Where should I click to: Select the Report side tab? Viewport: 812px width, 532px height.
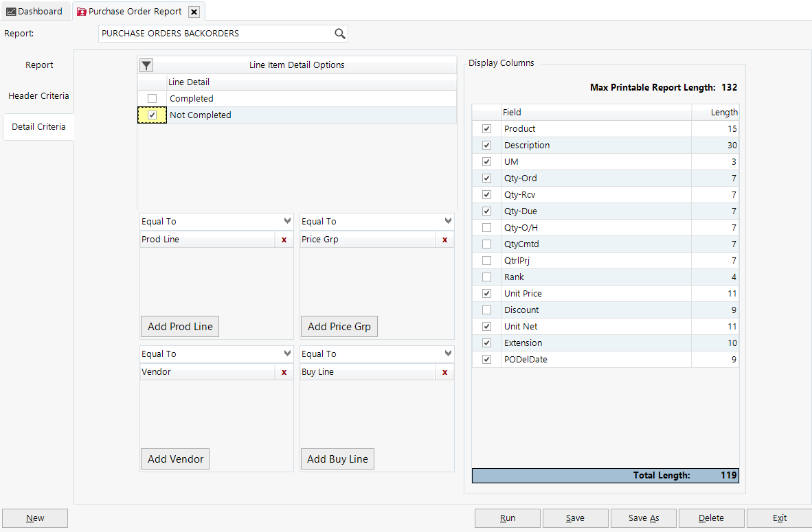click(39, 65)
